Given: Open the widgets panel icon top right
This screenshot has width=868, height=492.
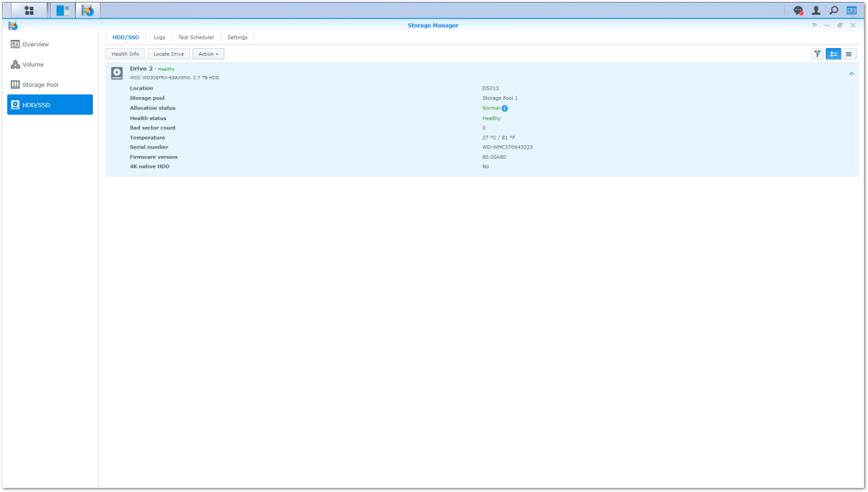Looking at the screenshot, I should click(x=851, y=10).
